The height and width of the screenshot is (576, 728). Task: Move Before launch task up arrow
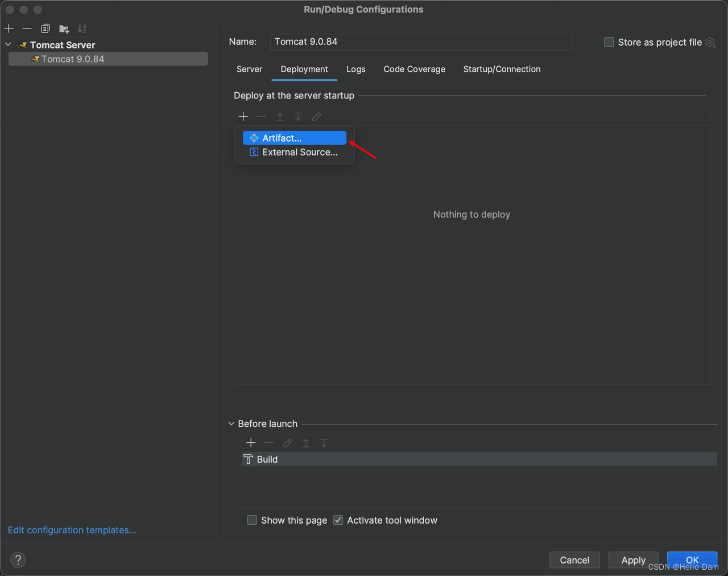[306, 443]
